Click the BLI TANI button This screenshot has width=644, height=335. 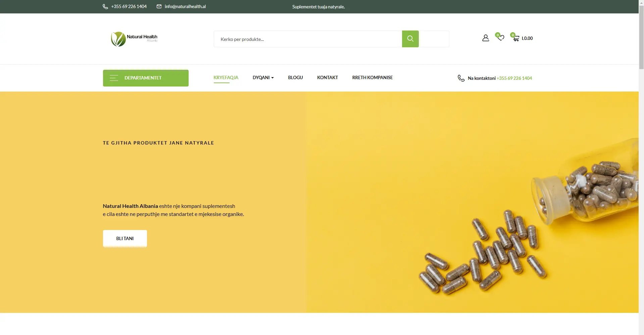[125, 238]
